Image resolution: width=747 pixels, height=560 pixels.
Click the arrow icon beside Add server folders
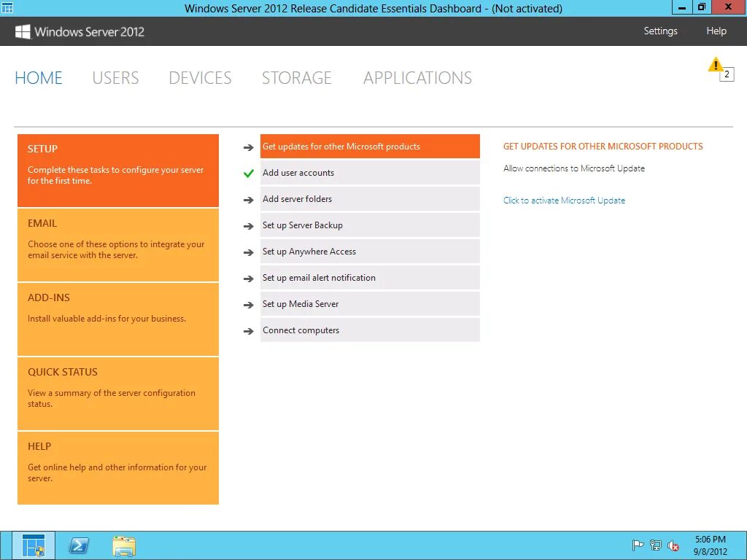pyautogui.click(x=248, y=200)
